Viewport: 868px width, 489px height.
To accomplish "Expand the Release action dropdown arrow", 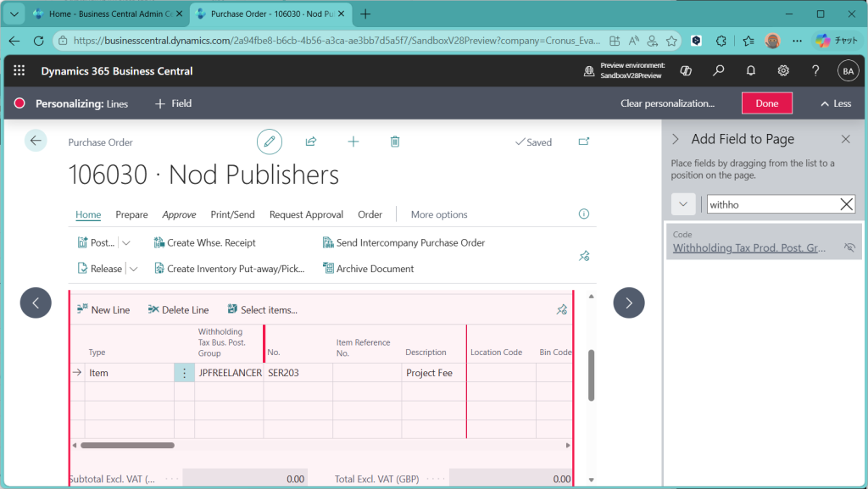I will click(133, 269).
